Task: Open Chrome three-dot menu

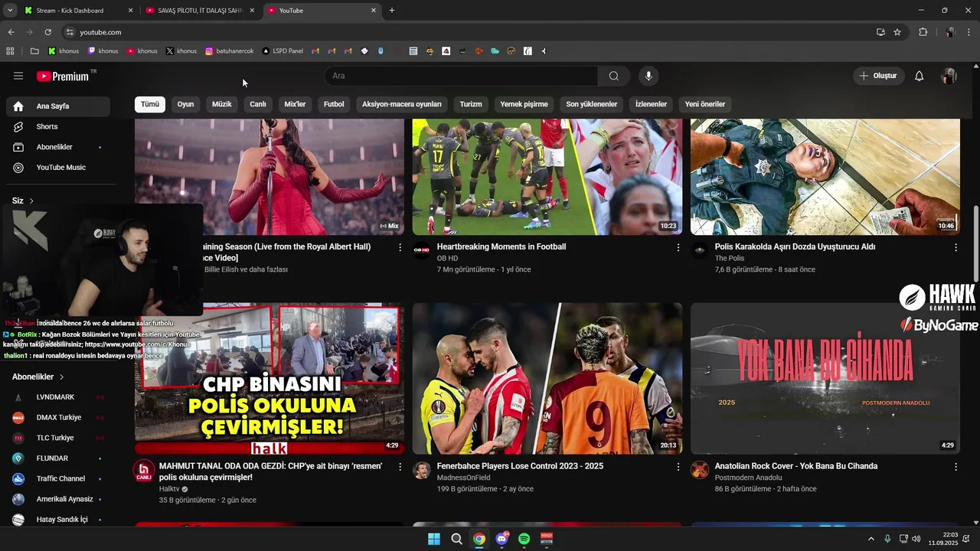Action: pos(969,32)
